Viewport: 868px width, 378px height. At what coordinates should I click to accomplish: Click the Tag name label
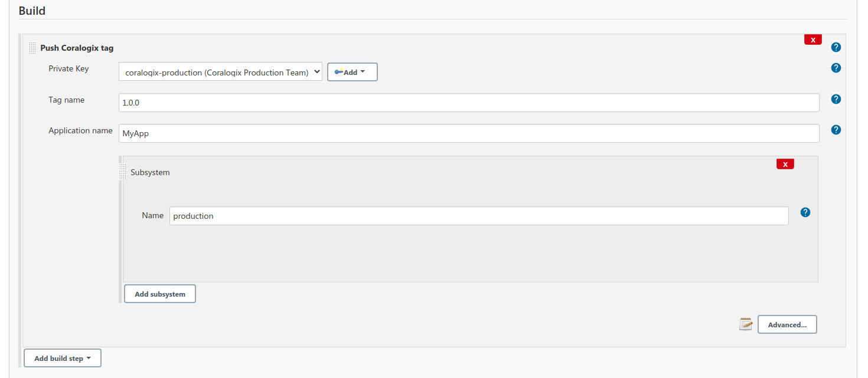[66, 100]
